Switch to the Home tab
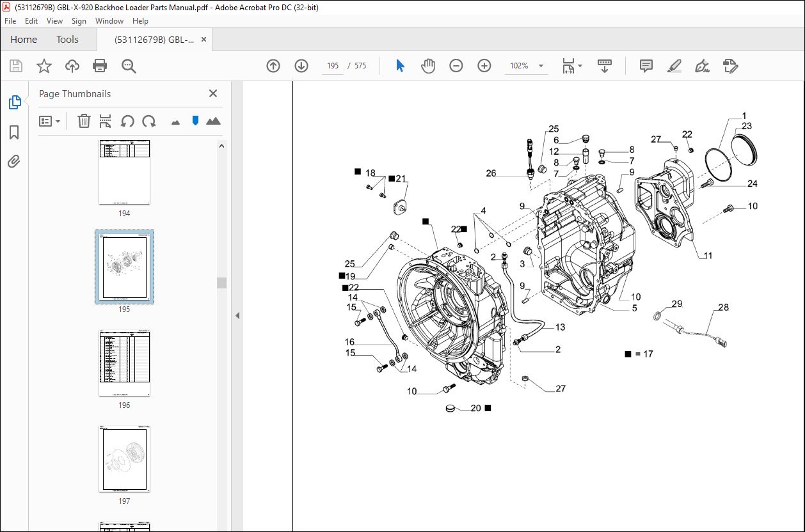The image size is (805, 532). pos(24,40)
